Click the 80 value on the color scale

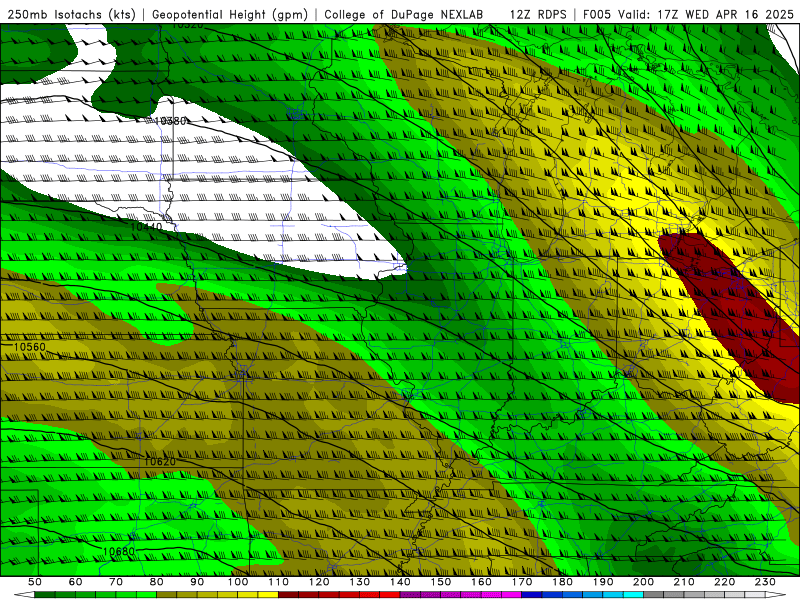(157, 582)
